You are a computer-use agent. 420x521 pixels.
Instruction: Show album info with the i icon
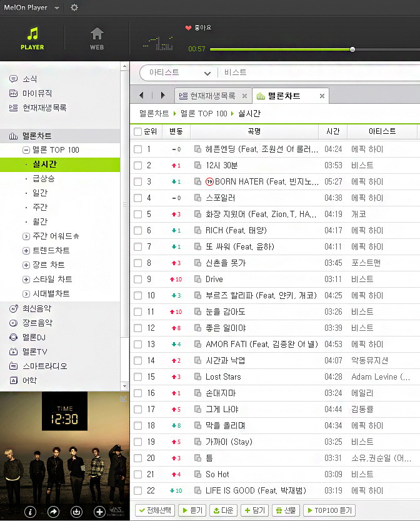[x=30, y=512]
